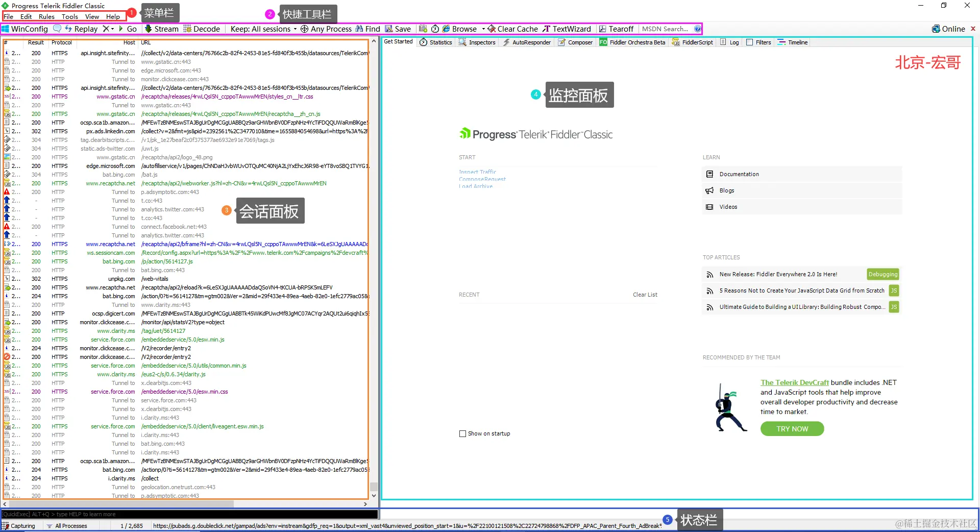This screenshot has width=980, height=532.
Task: Open the Keep: All sessions dropdown
Action: [x=263, y=29]
